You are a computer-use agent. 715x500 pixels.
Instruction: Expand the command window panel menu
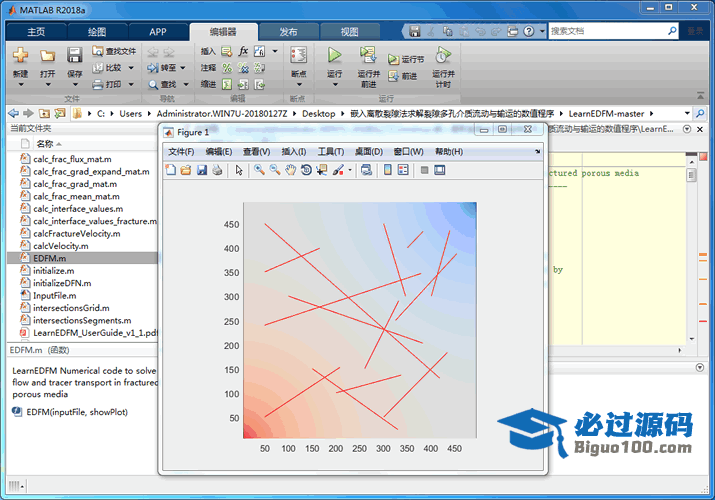pyautogui.click(x=700, y=367)
